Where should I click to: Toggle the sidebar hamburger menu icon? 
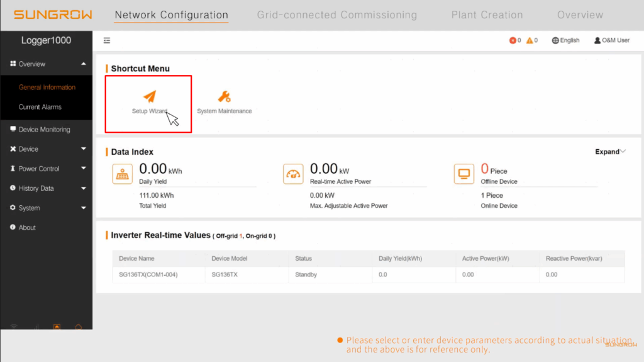pos(107,40)
